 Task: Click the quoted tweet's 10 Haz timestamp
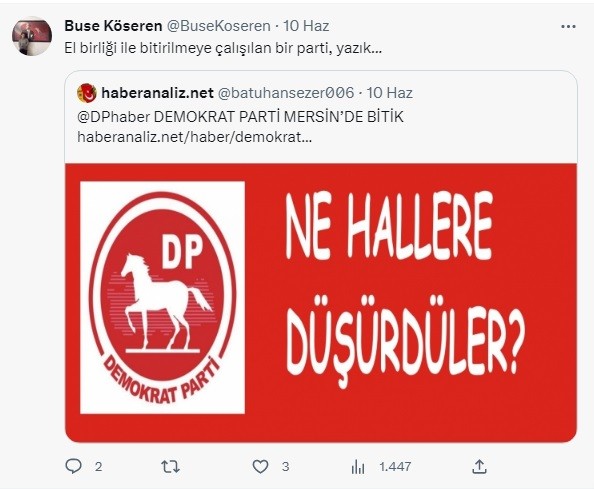[390, 93]
